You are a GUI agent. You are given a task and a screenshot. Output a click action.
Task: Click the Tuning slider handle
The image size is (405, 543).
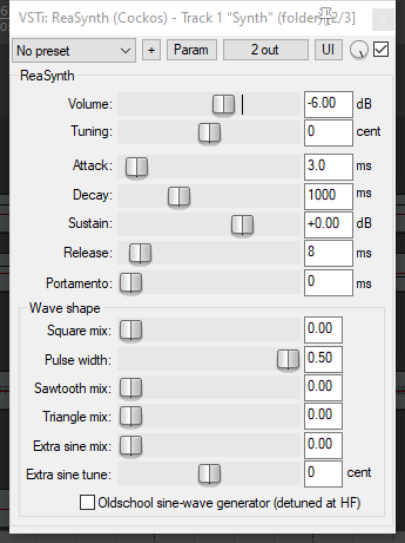tap(209, 133)
